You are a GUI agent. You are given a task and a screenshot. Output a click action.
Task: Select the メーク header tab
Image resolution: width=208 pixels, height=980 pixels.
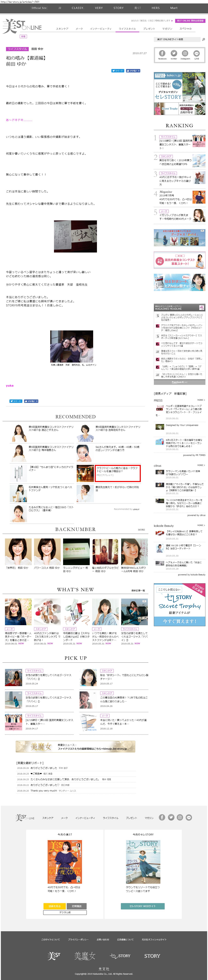[79, 29]
